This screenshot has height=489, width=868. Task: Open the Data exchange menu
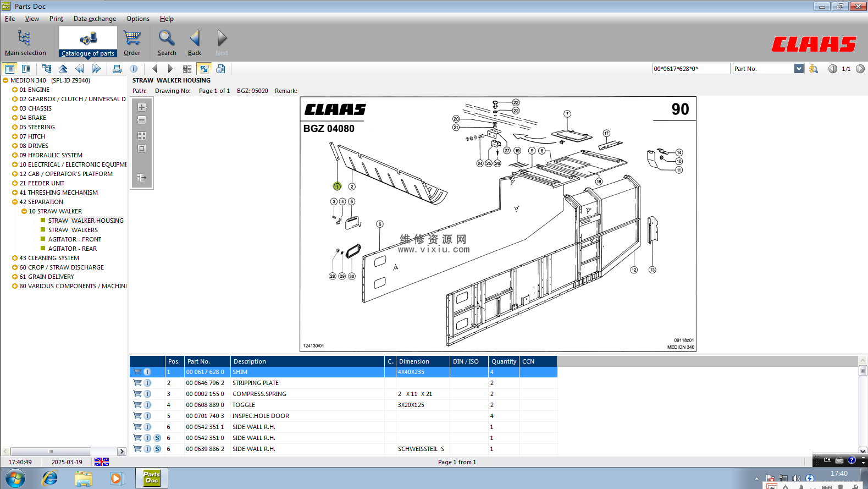click(x=95, y=19)
